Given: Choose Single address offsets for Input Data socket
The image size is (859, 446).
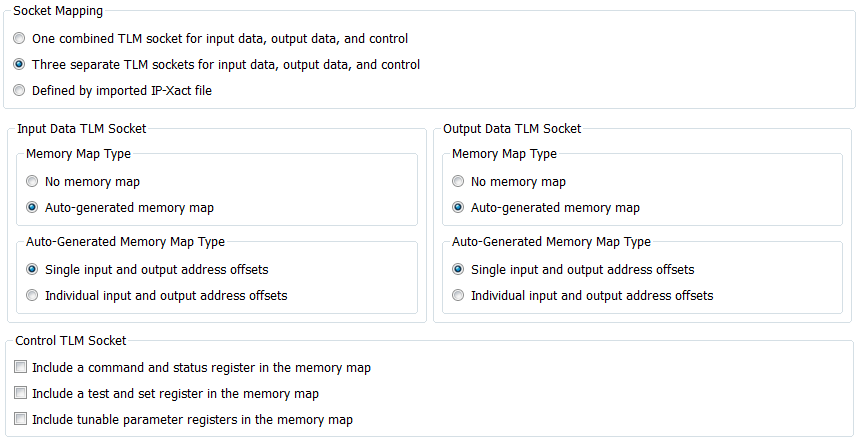Looking at the screenshot, I should point(33,270).
